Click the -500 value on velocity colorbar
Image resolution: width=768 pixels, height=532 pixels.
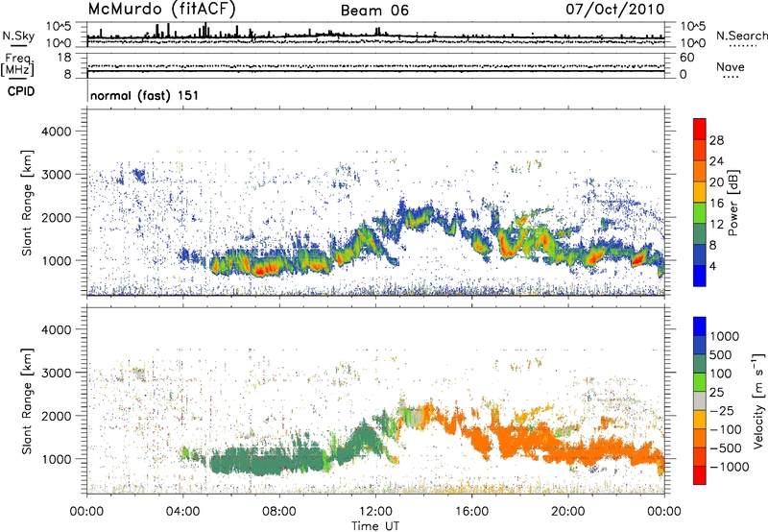click(x=725, y=447)
